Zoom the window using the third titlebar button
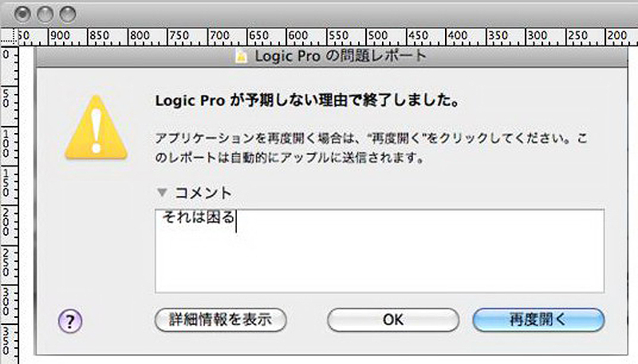Viewport: 638px width, 364px height. 68,14
